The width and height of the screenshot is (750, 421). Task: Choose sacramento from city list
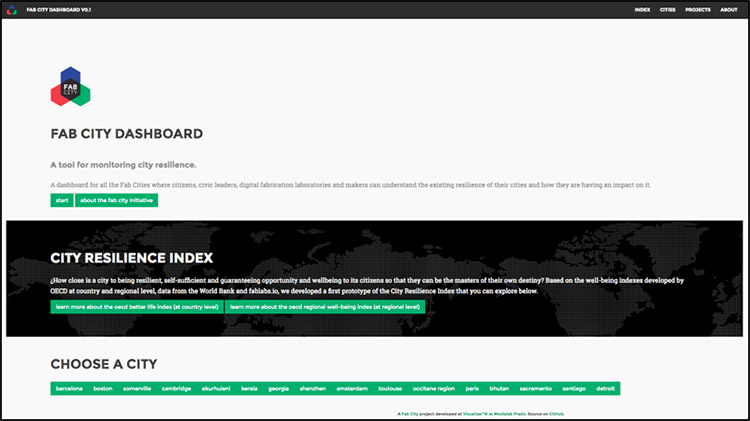click(536, 388)
